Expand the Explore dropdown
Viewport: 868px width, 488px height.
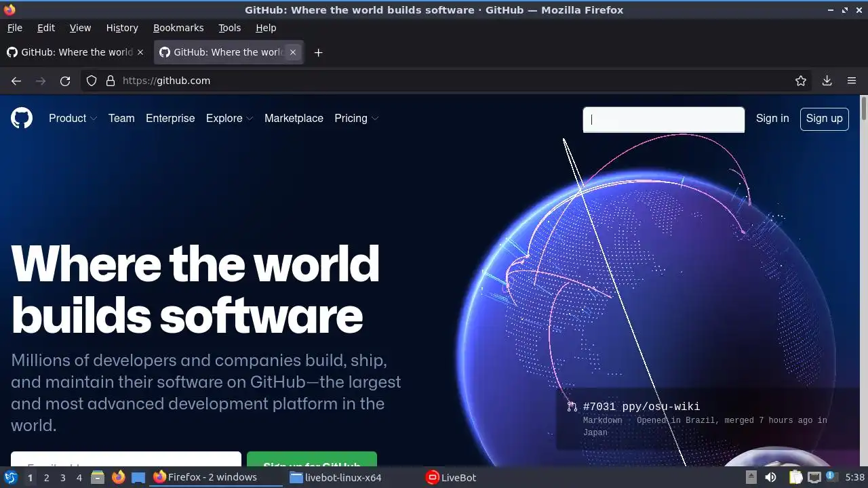230,118
